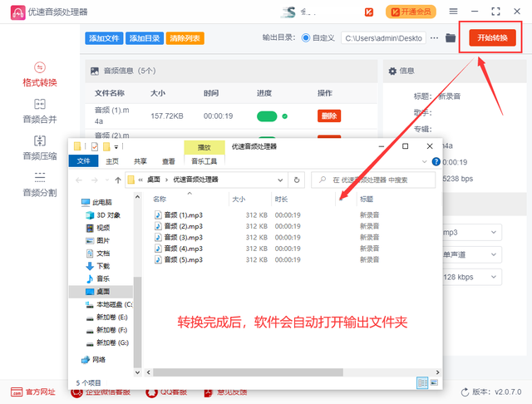Viewport: 532px width, 404px height.
Task: Select 图片 folder in navigation tree
Action: pos(98,240)
